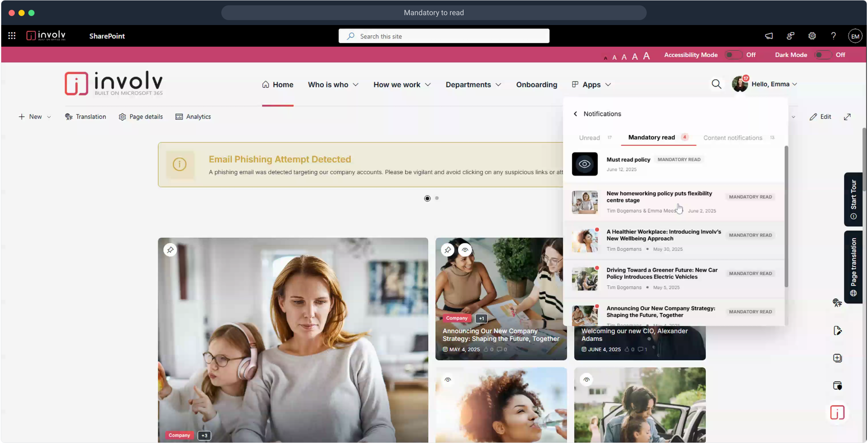Open Analytics

193,117
